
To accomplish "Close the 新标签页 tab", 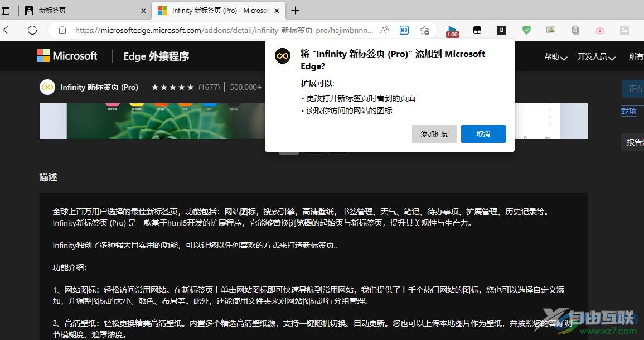I will [x=143, y=11].
